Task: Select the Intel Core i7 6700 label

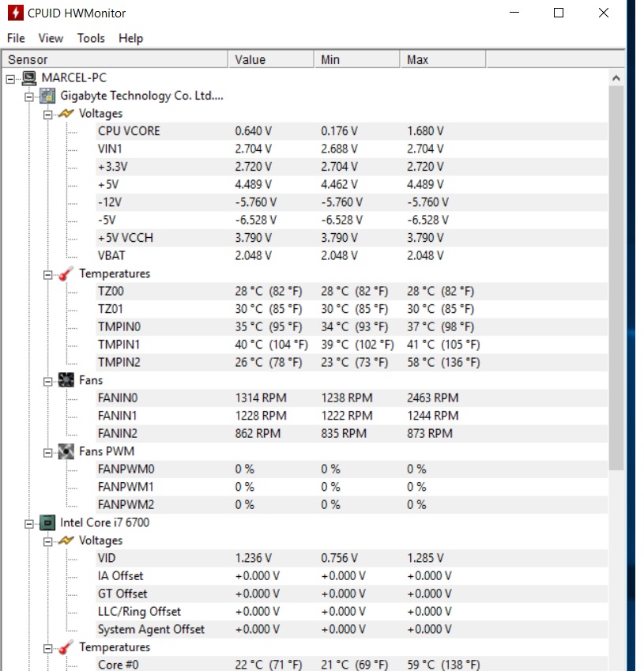Action: pos(105,523)
